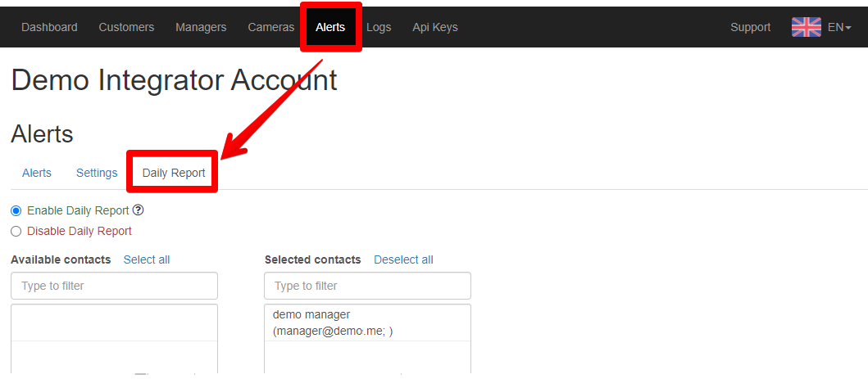Switch to the Alerts sub-tab
868x379 pixels.
[x=37, y=173]
